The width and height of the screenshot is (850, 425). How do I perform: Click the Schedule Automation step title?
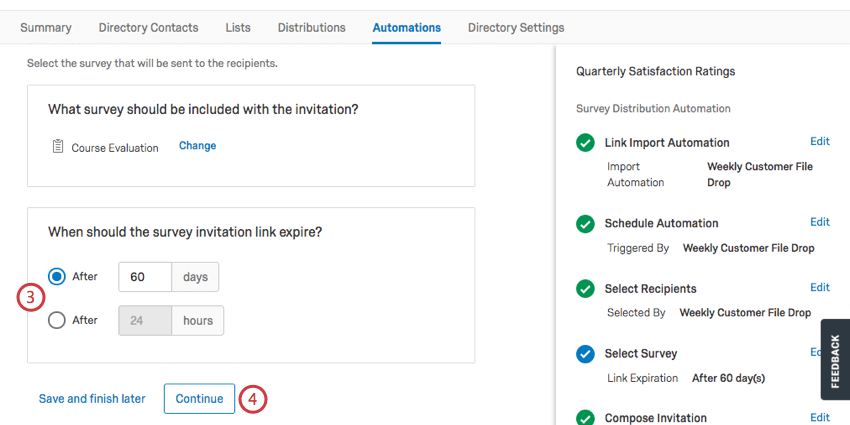(x=661, y=223)
